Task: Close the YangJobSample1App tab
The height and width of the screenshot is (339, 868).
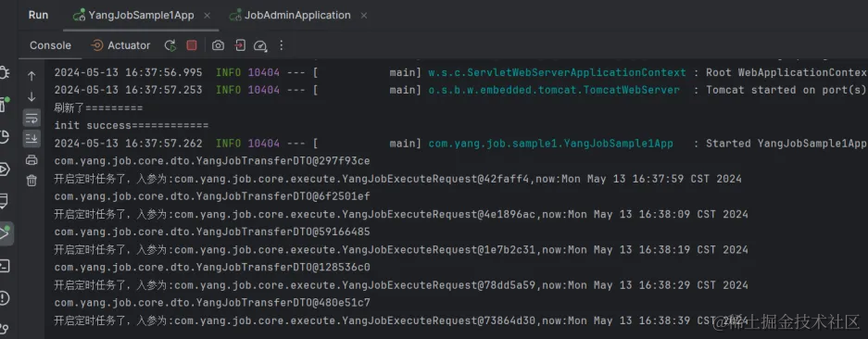Action: click(x=207, y=16)
